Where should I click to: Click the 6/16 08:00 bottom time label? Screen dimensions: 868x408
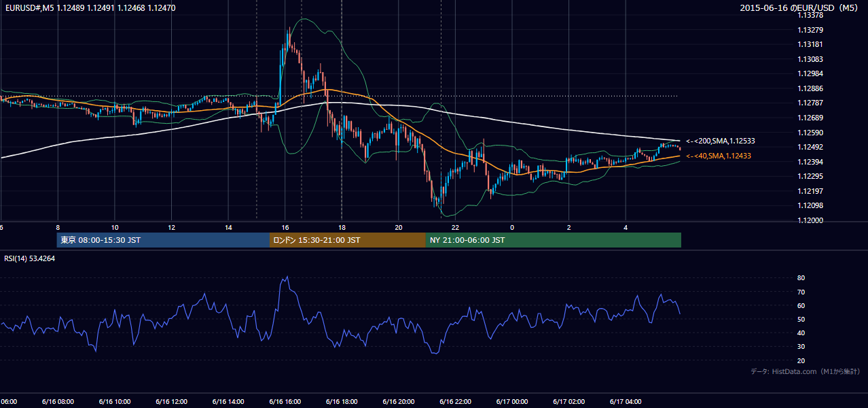point(58,401)
